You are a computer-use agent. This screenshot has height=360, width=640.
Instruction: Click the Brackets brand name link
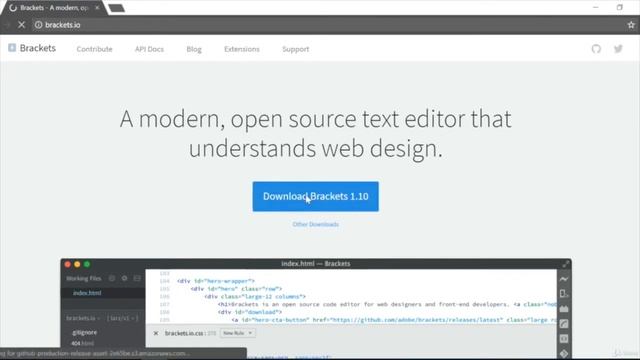(x=38, y=48)
